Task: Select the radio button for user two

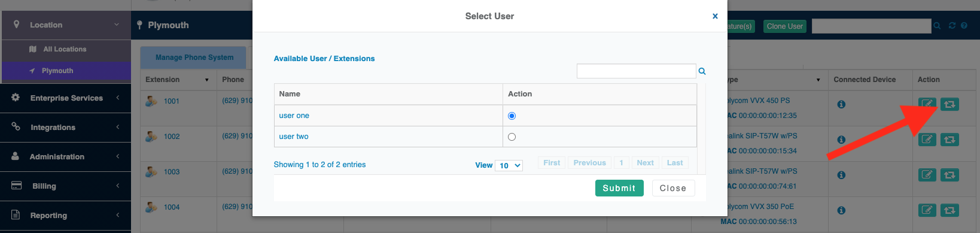Action: (512, 137)
